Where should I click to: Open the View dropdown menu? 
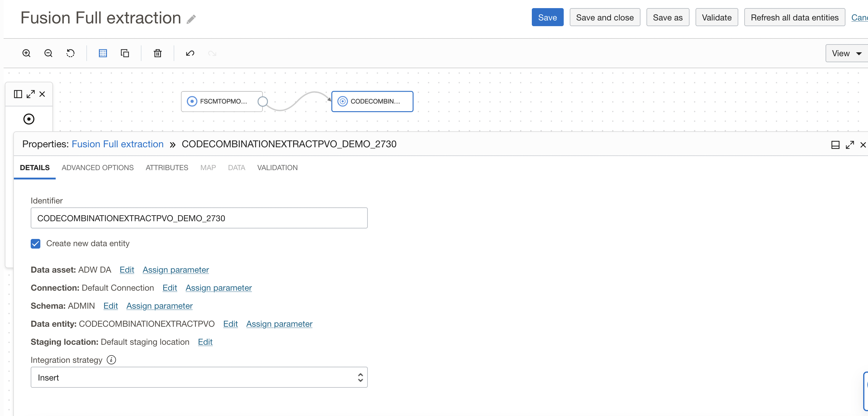pyautogui.click(x=846, y=53)
